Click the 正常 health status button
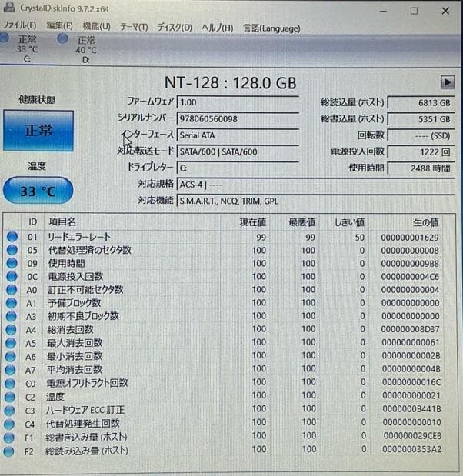This screenshot has height=476, width=463. tap(38, 131)
